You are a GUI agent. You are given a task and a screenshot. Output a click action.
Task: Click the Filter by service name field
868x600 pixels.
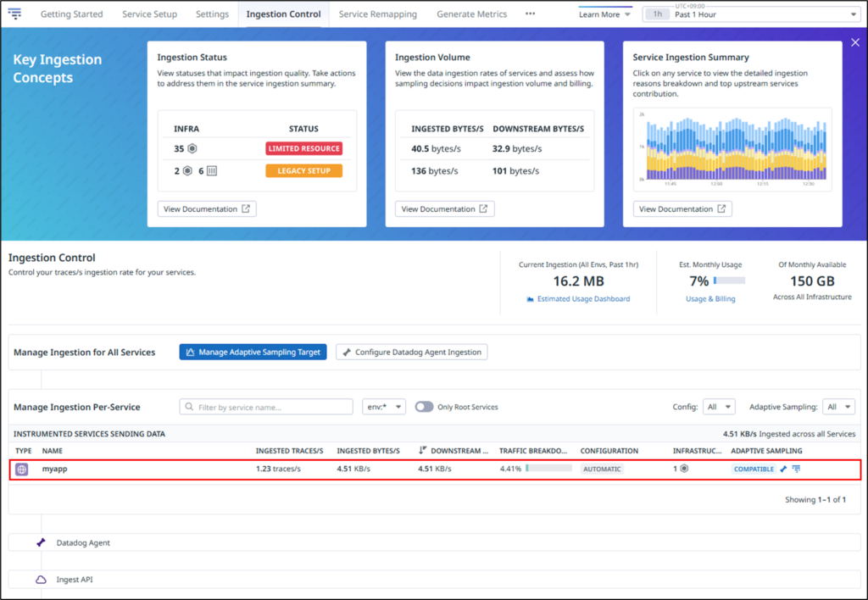tap(266, 407)
